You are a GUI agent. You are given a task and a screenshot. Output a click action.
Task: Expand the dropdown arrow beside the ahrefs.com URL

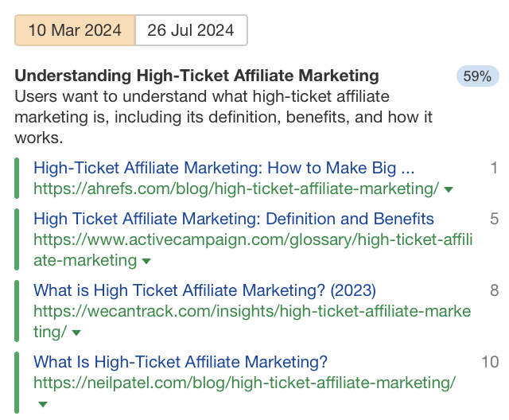[449, 189]
